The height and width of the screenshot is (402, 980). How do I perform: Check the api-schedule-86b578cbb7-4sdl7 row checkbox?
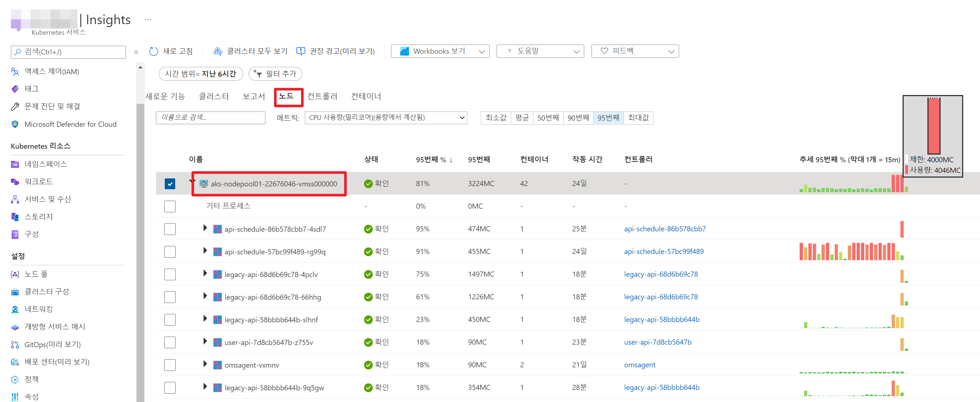tap(170, 229)
